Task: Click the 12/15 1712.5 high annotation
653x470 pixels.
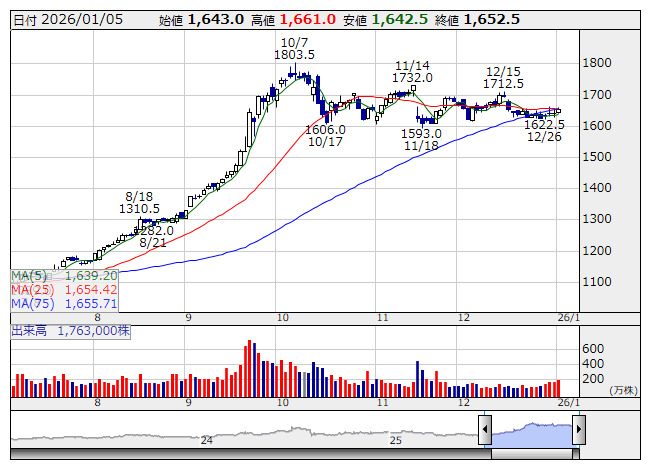Action: point(503,78)
